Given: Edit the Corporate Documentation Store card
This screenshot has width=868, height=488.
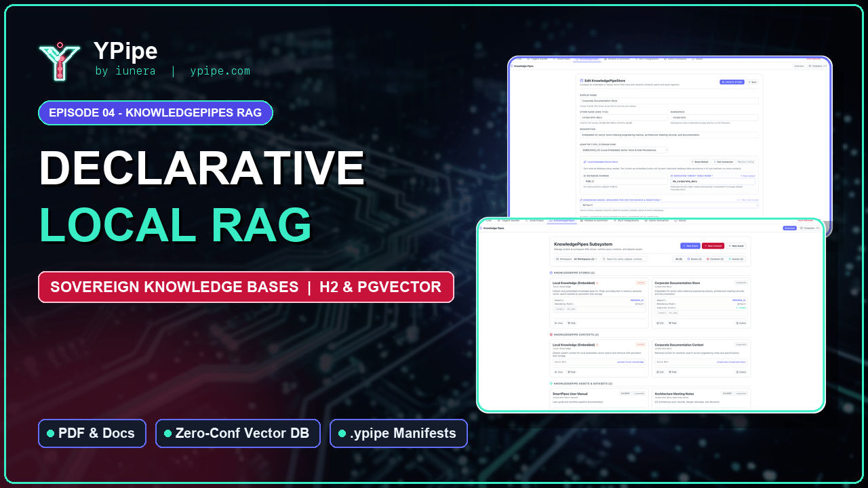Looking at the screenshot, I should (660, 323).
